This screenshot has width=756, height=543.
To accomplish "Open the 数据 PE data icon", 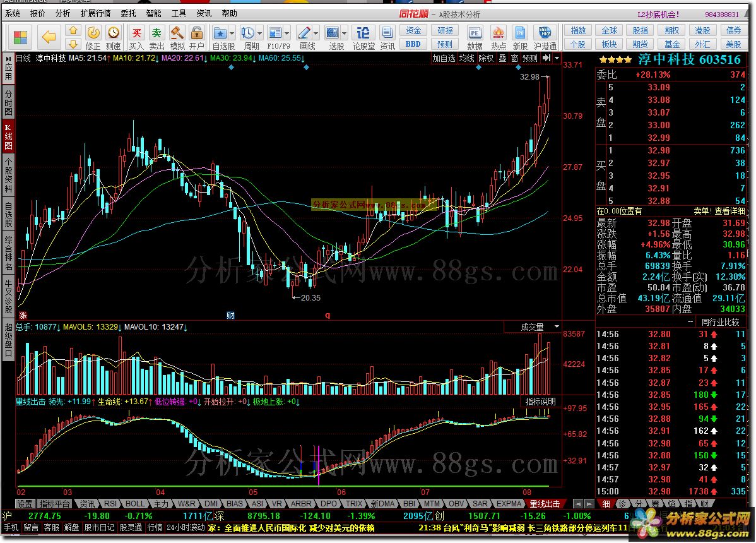I will 475,38.
